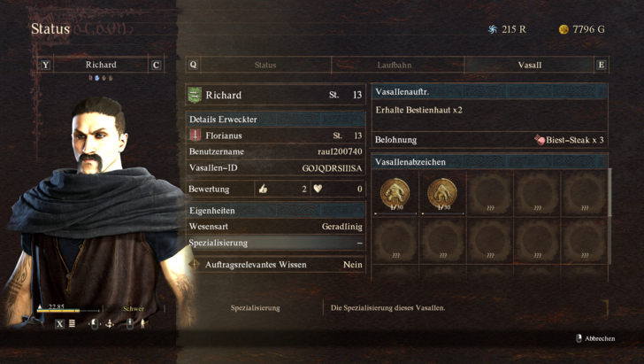Click the Y key for previous character
This screenshot has height=364, width=644.
46,65
